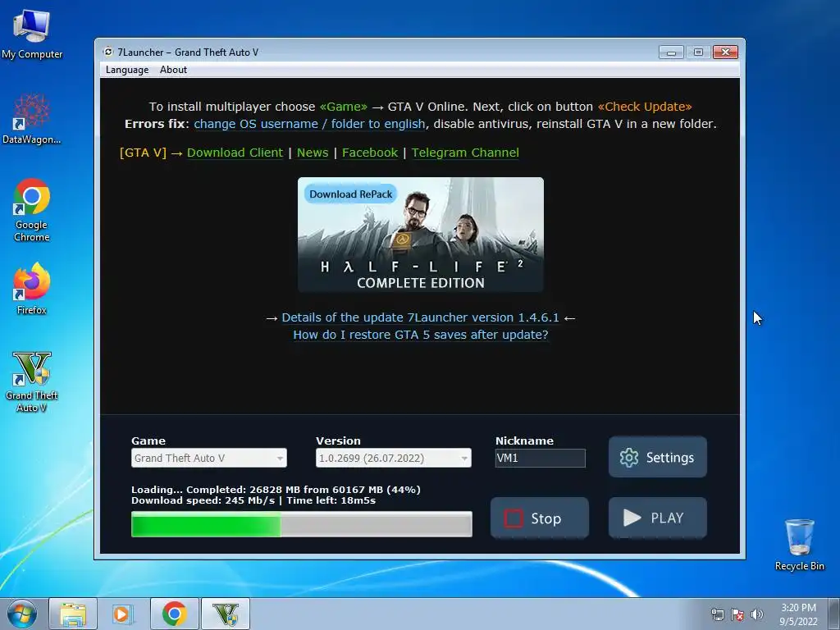
Task: Click the PLAY button
Action: [657, 518]
